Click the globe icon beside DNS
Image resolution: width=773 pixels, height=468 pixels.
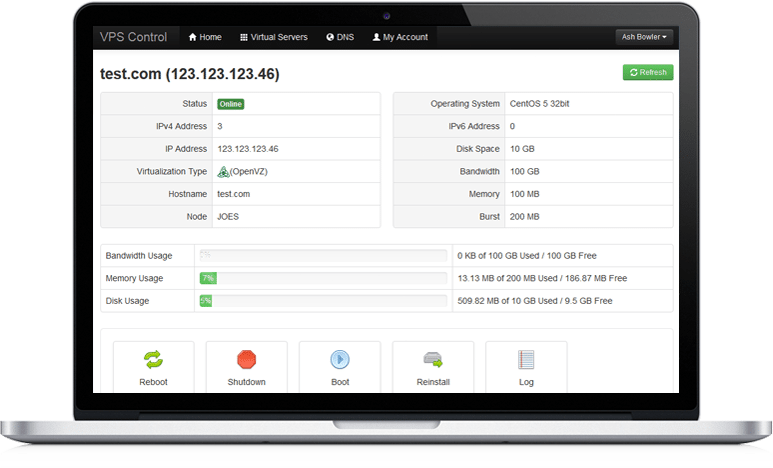(x=330, y=37)
